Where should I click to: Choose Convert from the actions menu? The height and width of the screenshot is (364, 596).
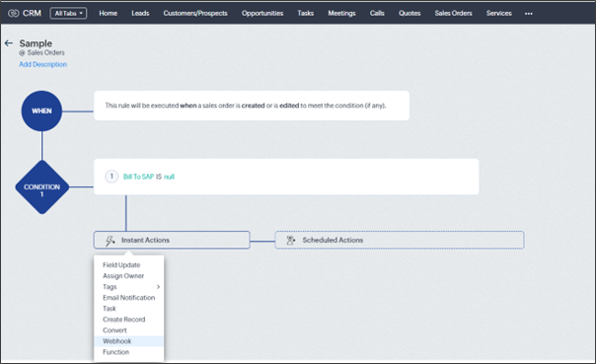click(x=129, y=330)
